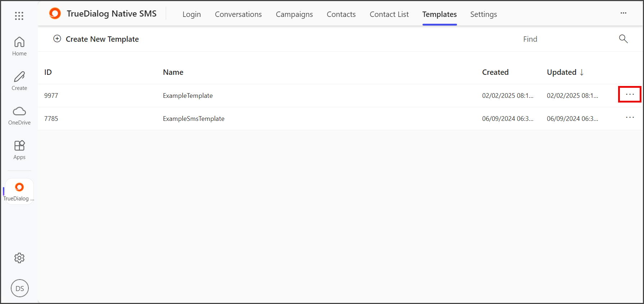The height and width of the screenshot is (304, 644).
Task: Click the TrueDialog Native SMS logo
Action: (x=55, y=14)
